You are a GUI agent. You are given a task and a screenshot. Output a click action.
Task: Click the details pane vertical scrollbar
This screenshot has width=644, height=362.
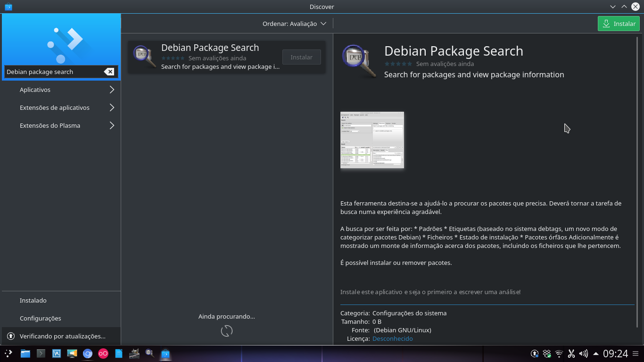[638, 181]
